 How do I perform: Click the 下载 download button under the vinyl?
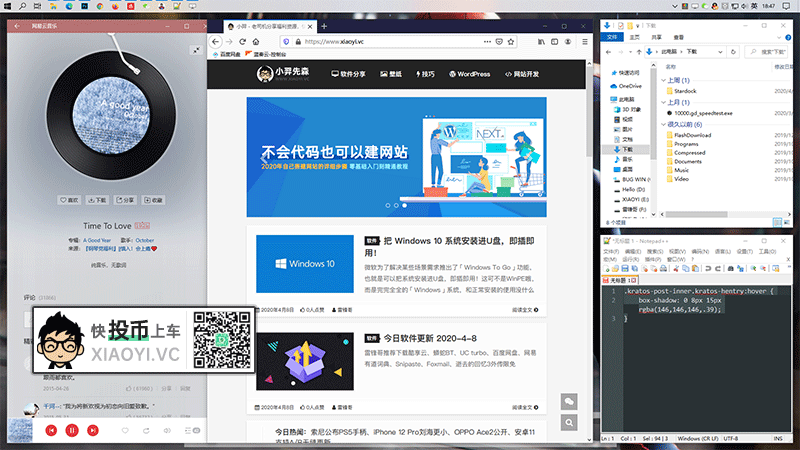[x=98, y=200]
